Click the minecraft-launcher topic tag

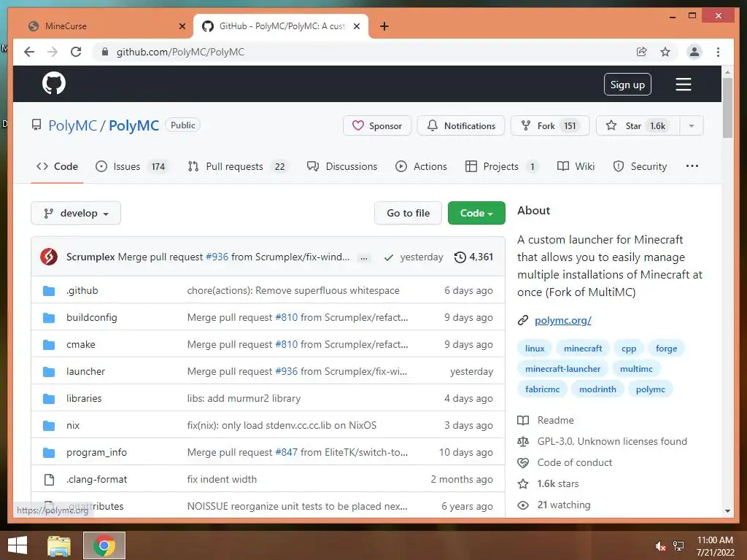[x=562, y=369]
